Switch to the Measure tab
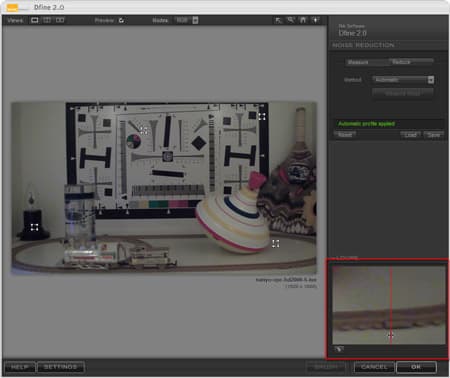The image size is (450, 378). click(x=367, y=62)
